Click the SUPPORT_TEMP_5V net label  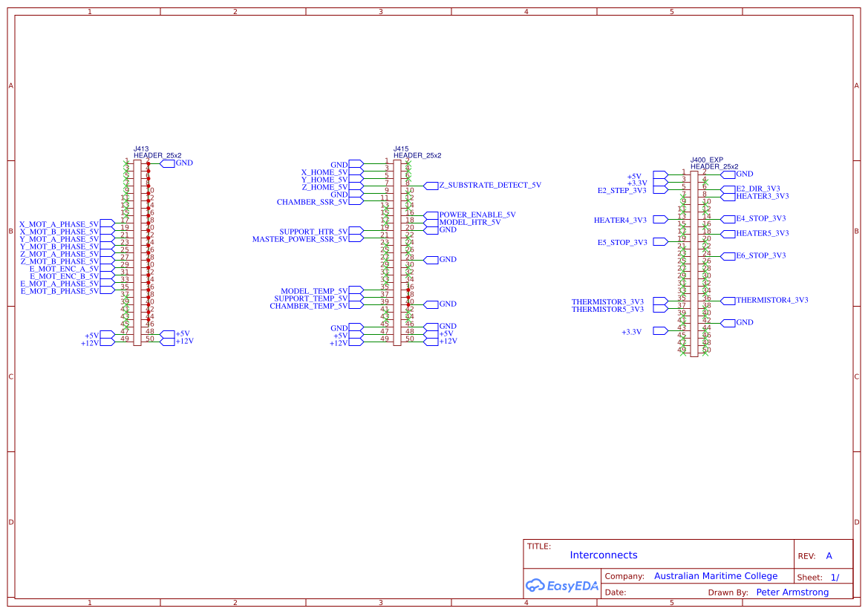[x=311, y=298]
